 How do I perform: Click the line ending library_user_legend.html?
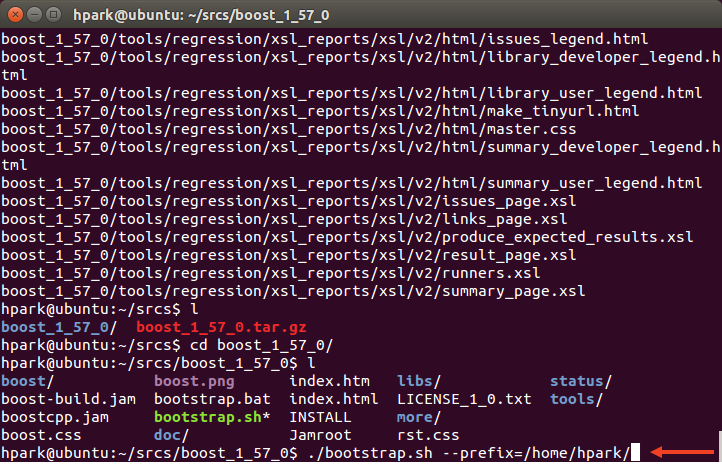[x=351, y=93]
